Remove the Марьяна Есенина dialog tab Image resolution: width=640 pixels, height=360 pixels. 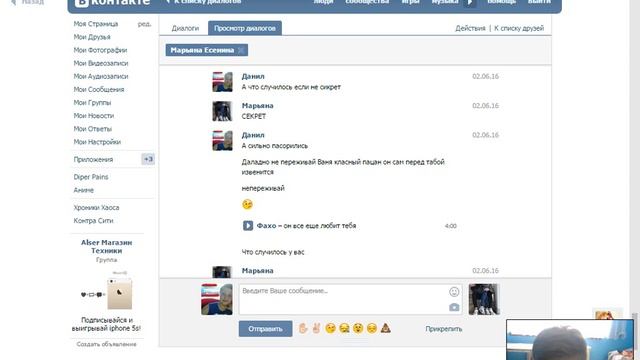[x=241, y=50]
